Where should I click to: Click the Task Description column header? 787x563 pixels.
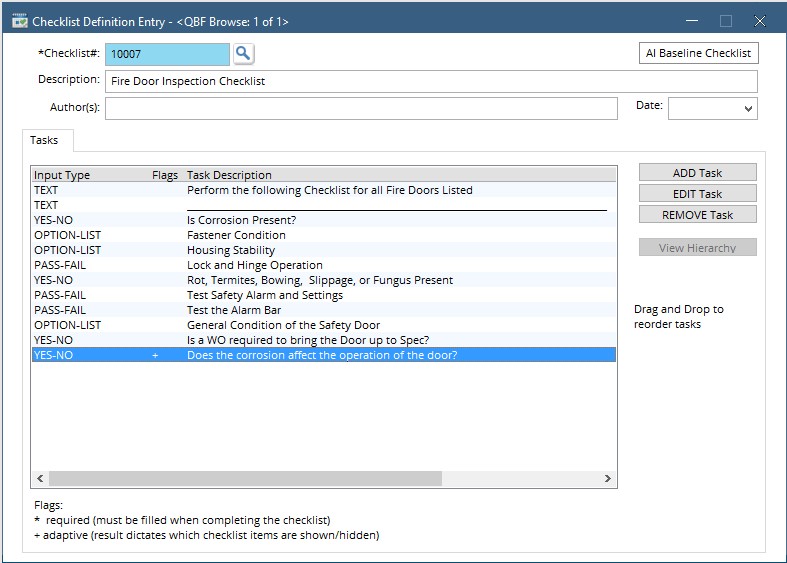pos(229,175)
